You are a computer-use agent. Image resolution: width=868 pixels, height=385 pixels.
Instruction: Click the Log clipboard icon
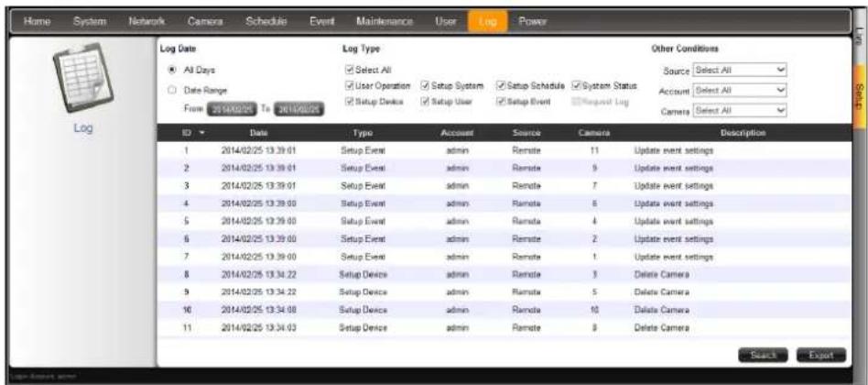click(83, 80)
